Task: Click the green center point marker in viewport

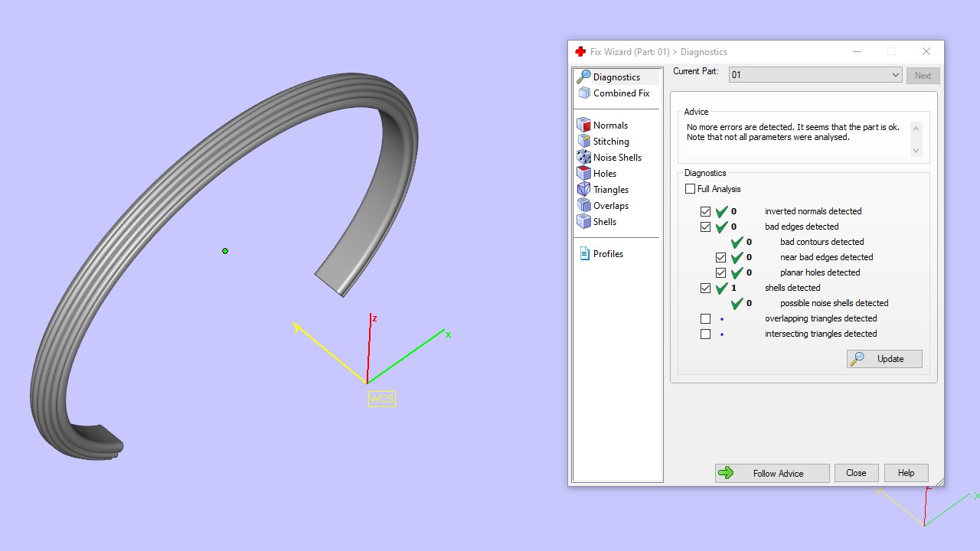Action: 225,251
